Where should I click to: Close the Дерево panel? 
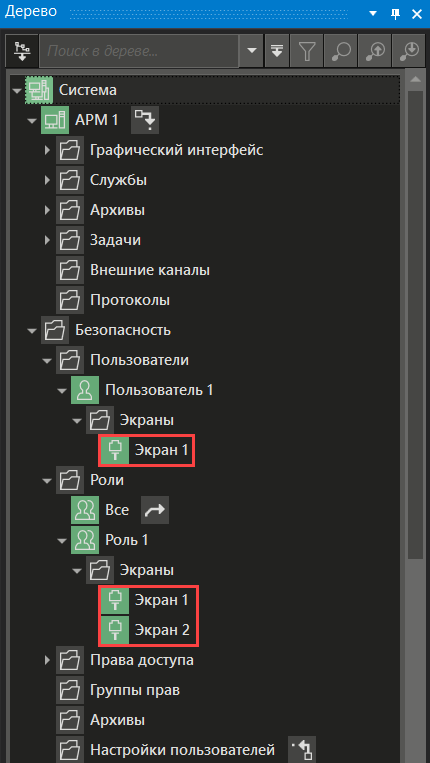[417, 14]
